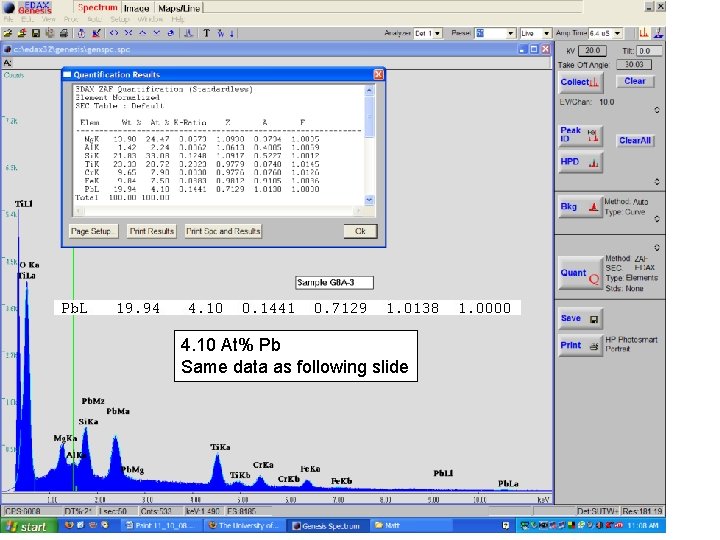Click the EDAX Genesis logo
The height and width of the screenshot is (540, 720).
[28, 7]
